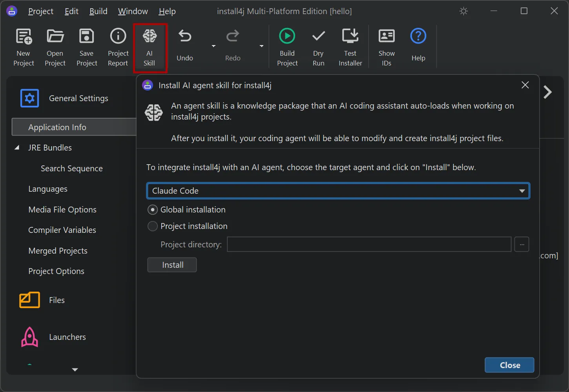Click the install4j app icon in title bar
The height and width of the screenshot is (392, 569).
coord(12,11)
